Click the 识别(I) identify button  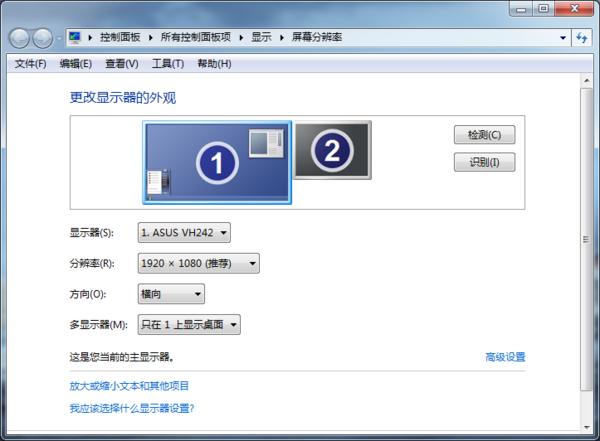pos(484,162)
